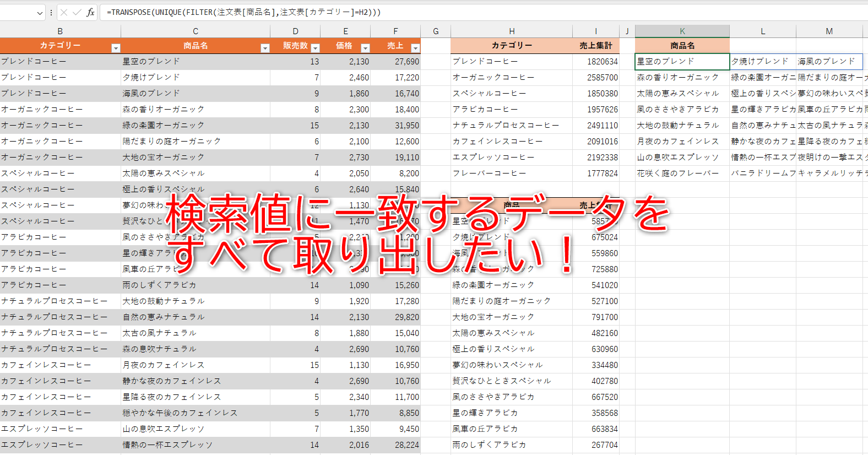Select 緑の楽園オーガニック in column C
Screen dimensions: 868x455
[196, 126]
